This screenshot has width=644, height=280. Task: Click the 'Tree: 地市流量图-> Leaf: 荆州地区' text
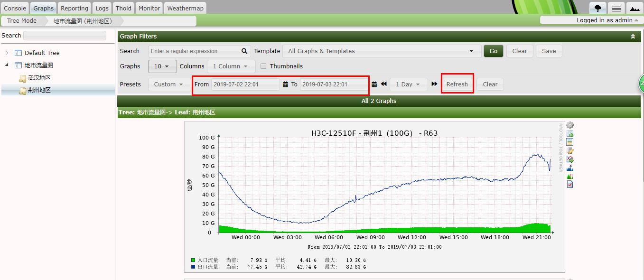coord(167,112)
